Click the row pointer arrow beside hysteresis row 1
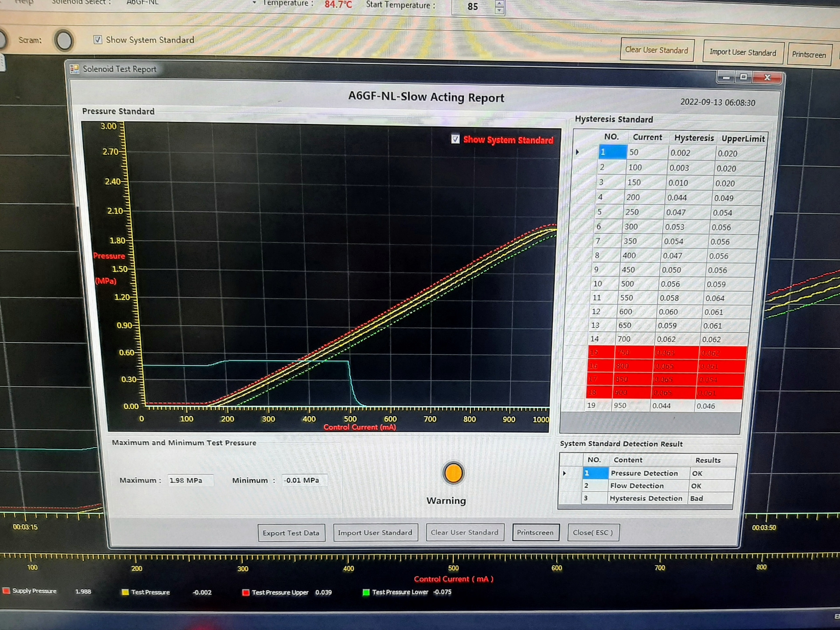 point(577,152)
